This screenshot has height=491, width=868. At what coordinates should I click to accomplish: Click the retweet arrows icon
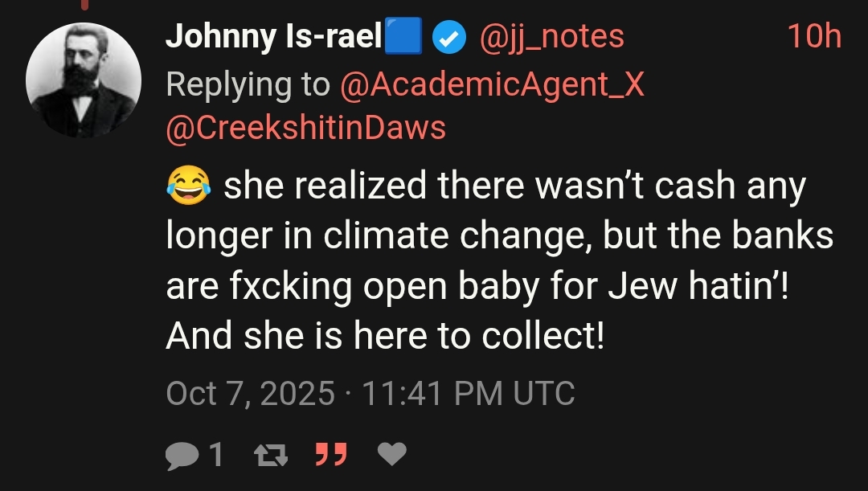click(271, 456)
